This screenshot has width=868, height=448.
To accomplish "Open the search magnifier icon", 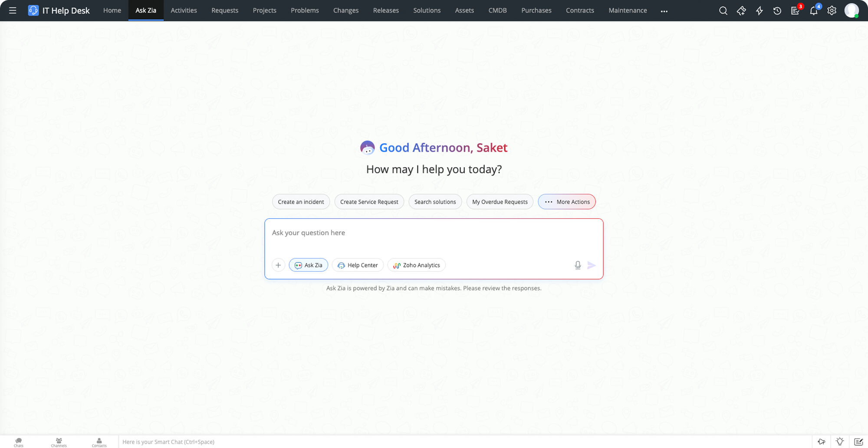I will 723,11.
